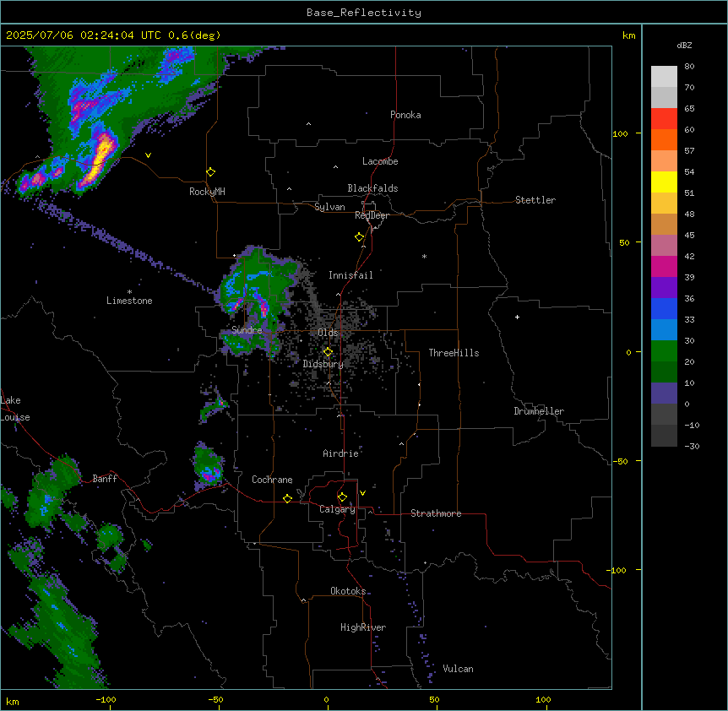728x711 pixels.
Task: Click the asterisk marker above Limestone label
Action: tap(129, 292)
